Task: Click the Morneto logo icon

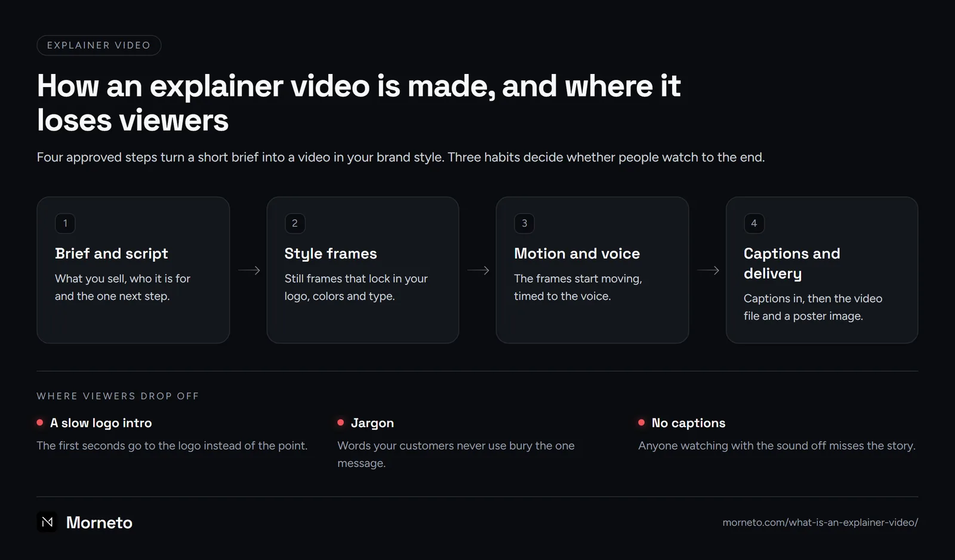Action: (47, 522)
